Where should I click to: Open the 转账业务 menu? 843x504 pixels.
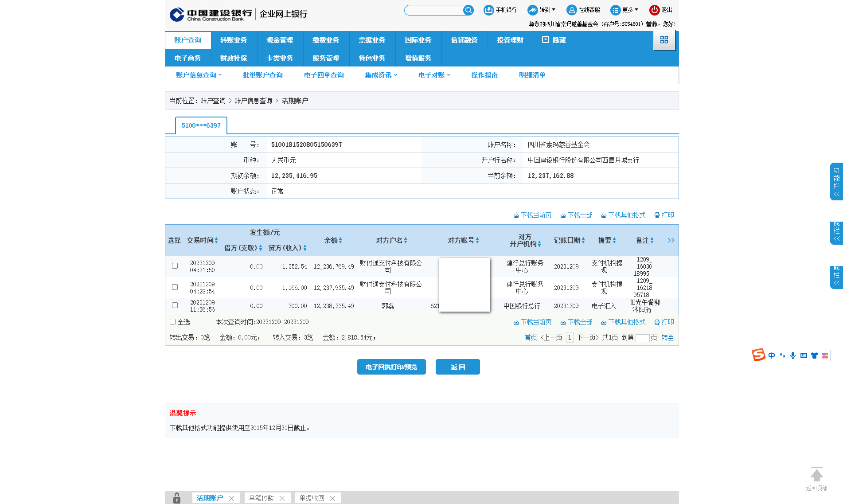pos(234,40)
